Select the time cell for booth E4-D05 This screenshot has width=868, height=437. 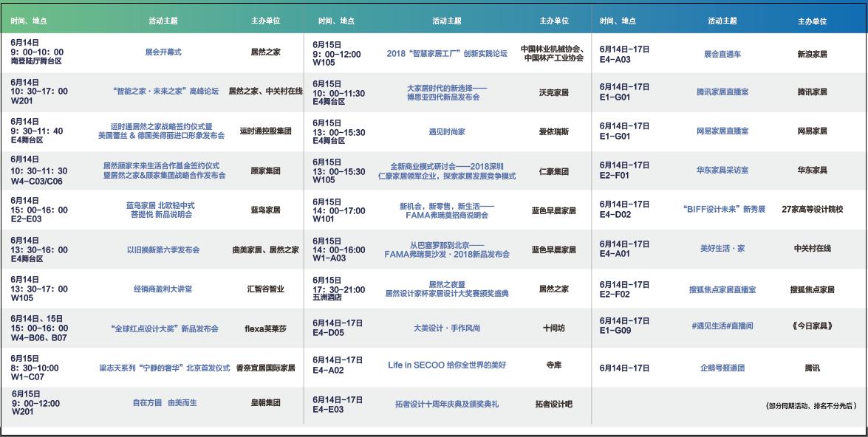[337, 328]
